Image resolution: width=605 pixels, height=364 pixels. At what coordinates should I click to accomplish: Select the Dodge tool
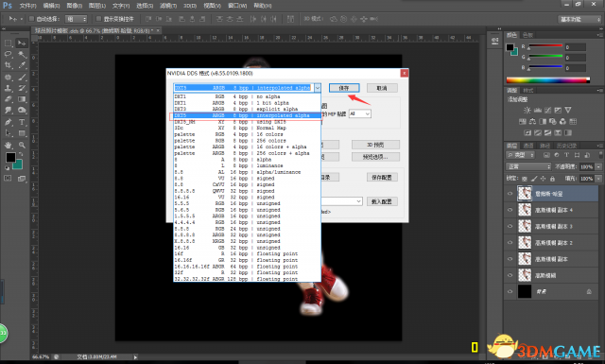point(22,111)
